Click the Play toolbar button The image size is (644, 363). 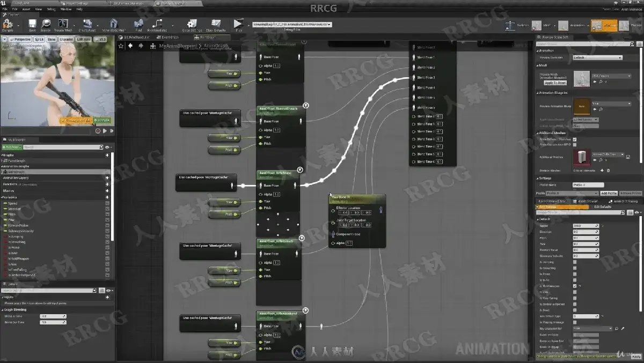click(x=238, y=25)
